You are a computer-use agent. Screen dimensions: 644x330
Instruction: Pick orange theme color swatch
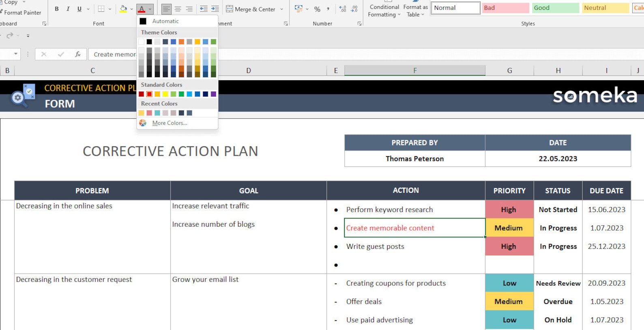tap(181, 42)
